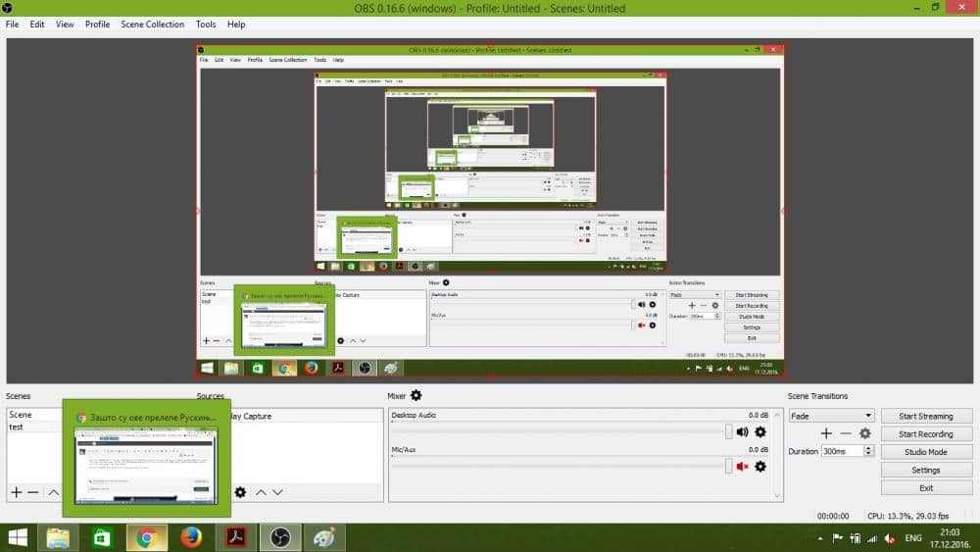Move the source up in the list
This screenshot has width=980, height=552.
[x=261, y=492]
